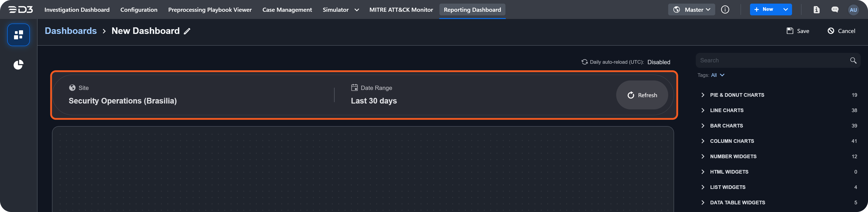Open the dropdown arrow beside New

(785, 9)
